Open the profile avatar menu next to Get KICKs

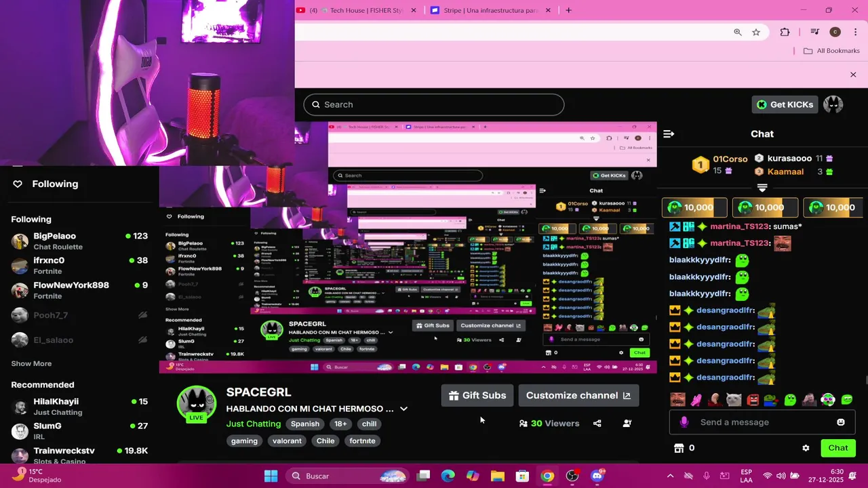pyautogui.click(x=833, y=104)
